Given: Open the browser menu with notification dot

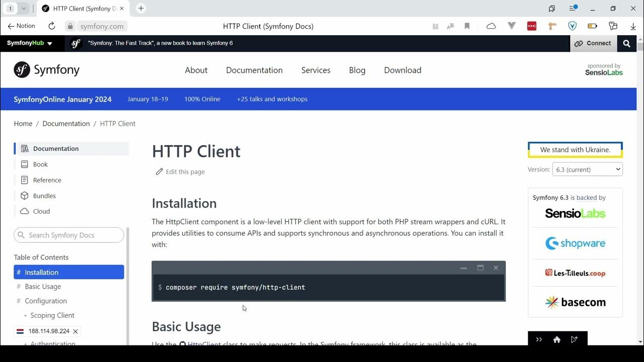Looking at the screenshot, I should (x=573, y=8).
